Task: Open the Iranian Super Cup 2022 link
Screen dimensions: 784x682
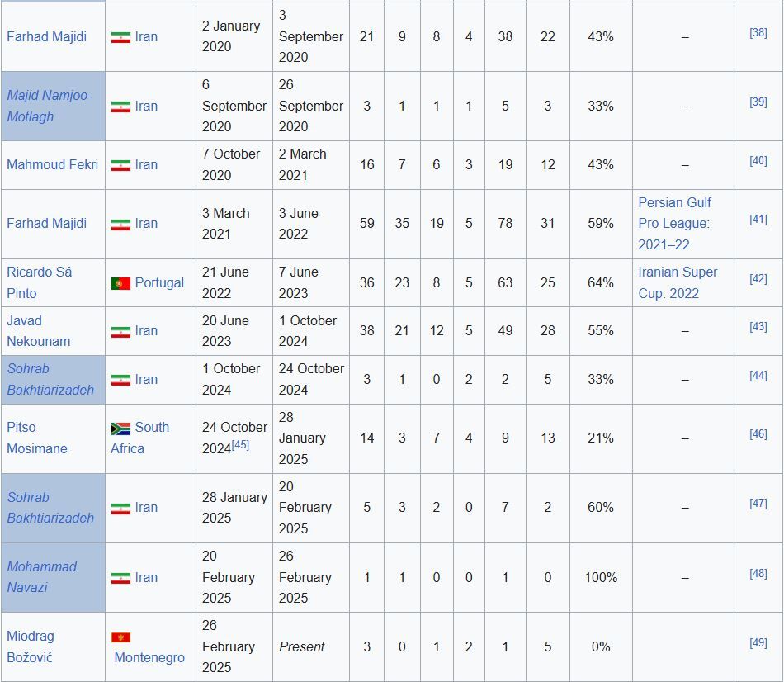Action: point(678,282)
